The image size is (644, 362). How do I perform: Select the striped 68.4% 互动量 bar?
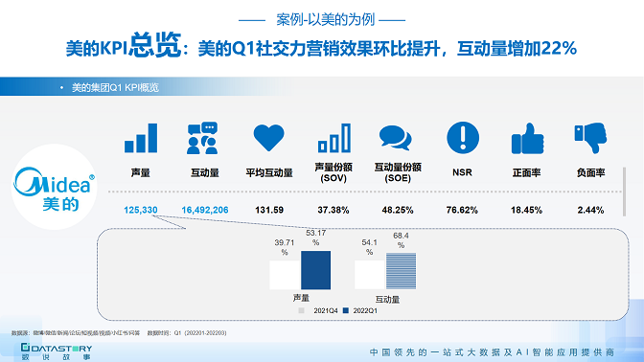(x=401, y=271)
